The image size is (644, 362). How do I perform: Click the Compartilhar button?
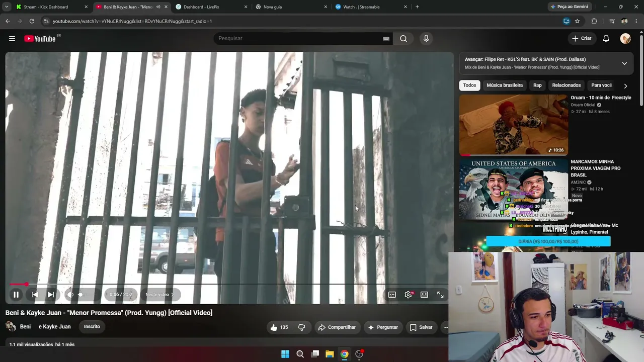(337, 327)
